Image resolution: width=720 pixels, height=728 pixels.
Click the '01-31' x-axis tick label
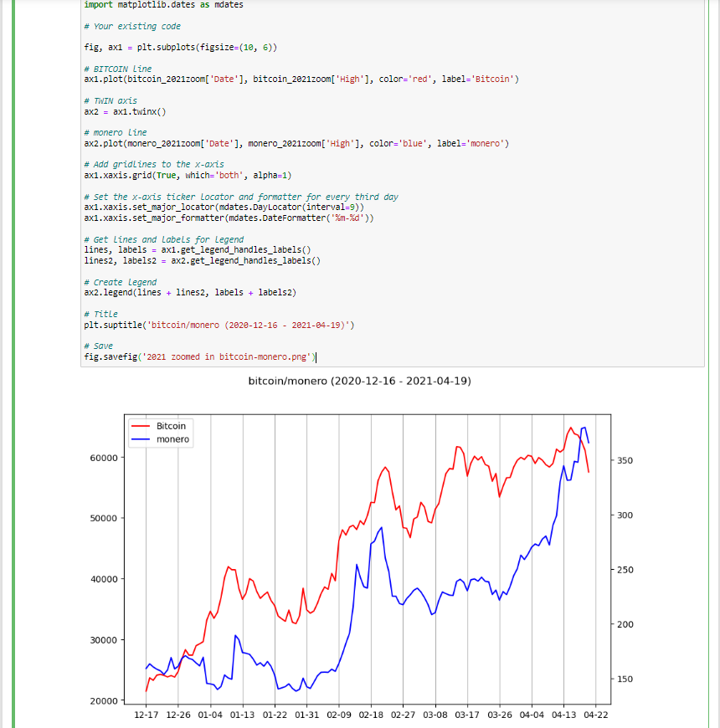click(307, 715)
